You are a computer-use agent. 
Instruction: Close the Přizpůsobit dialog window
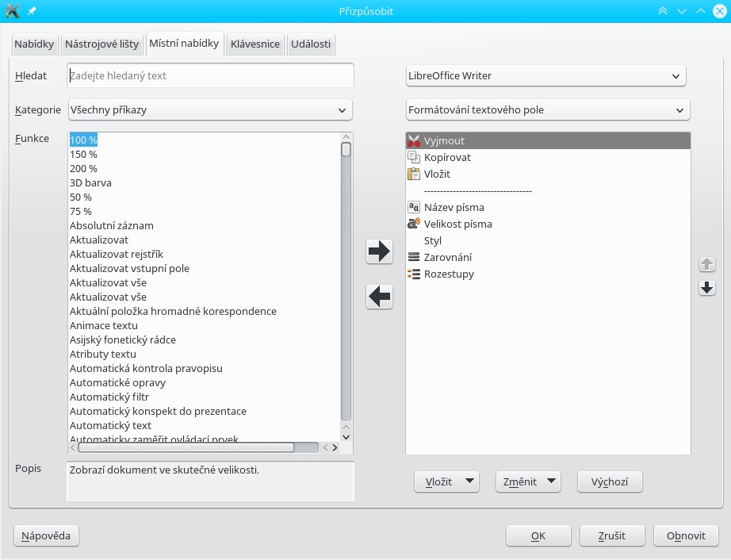pos(720,11)
